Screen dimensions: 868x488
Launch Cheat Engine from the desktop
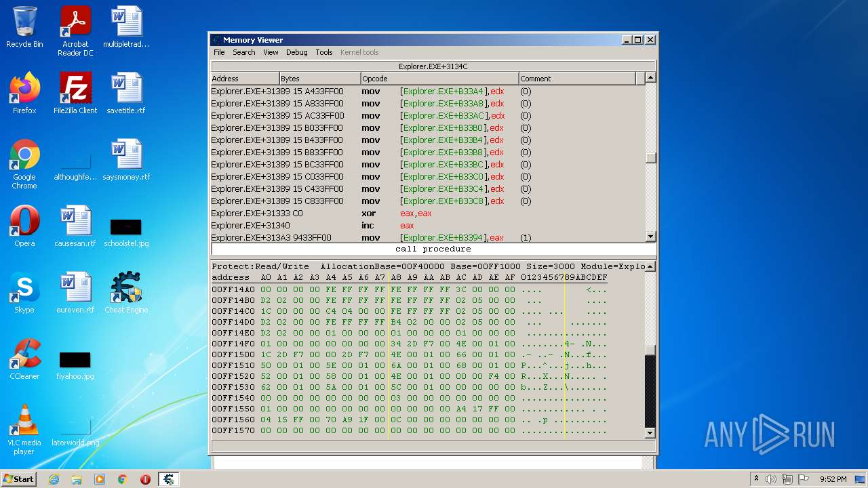click(x=126, y=293)
